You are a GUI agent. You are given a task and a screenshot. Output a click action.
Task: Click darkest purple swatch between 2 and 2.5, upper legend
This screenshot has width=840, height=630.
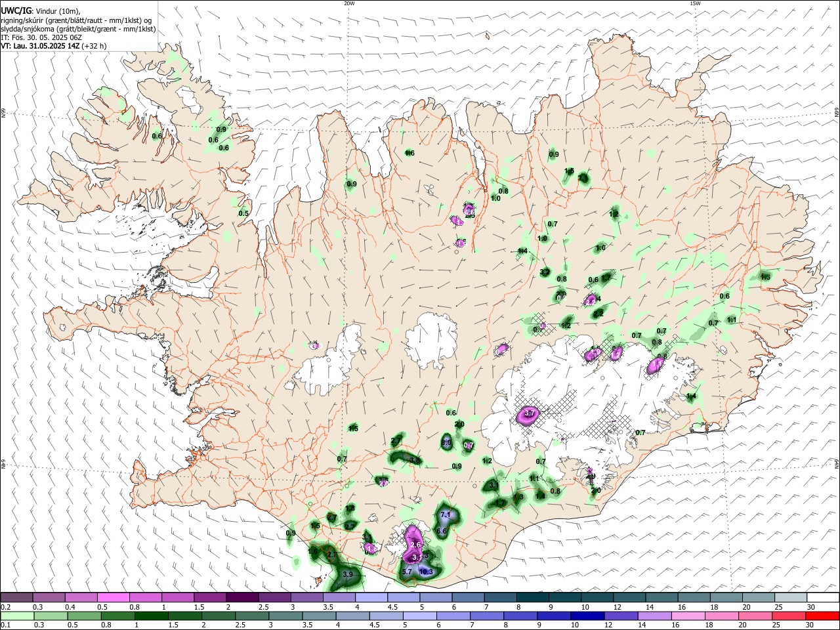242,597
